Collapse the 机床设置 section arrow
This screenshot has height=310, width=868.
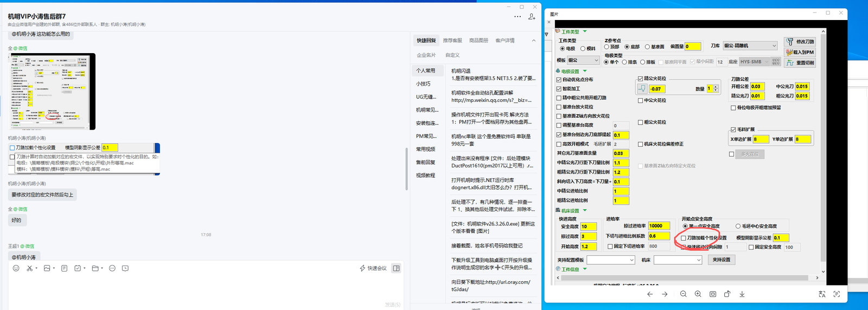pyautogui.click(x=585, y=210)
